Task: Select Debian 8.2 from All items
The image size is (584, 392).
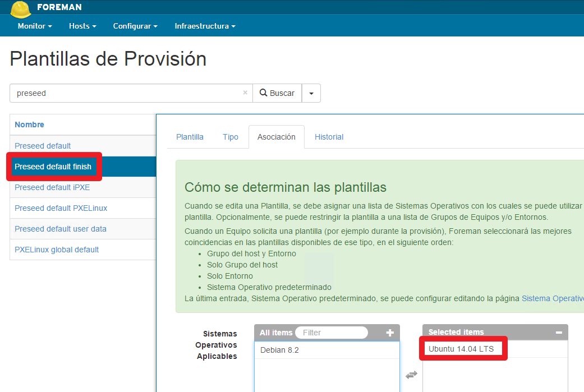Action: pos(327,351)
